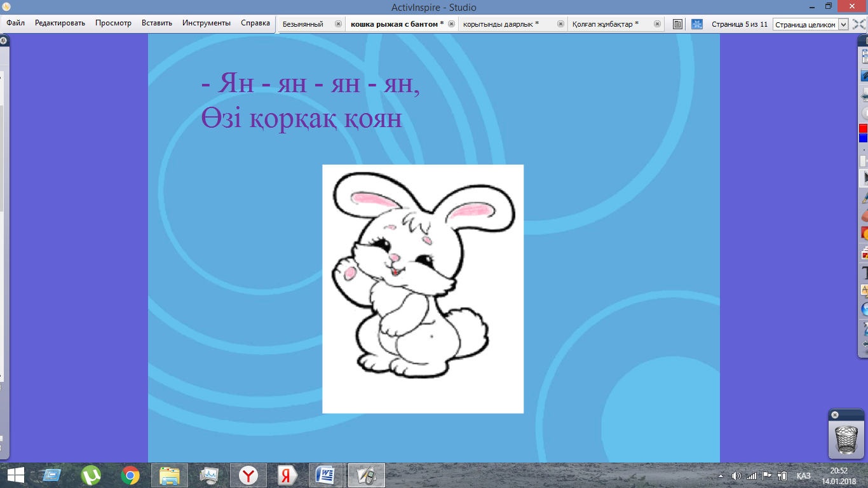Choose the Pen tool in the toolbox

tap(864, 198)
